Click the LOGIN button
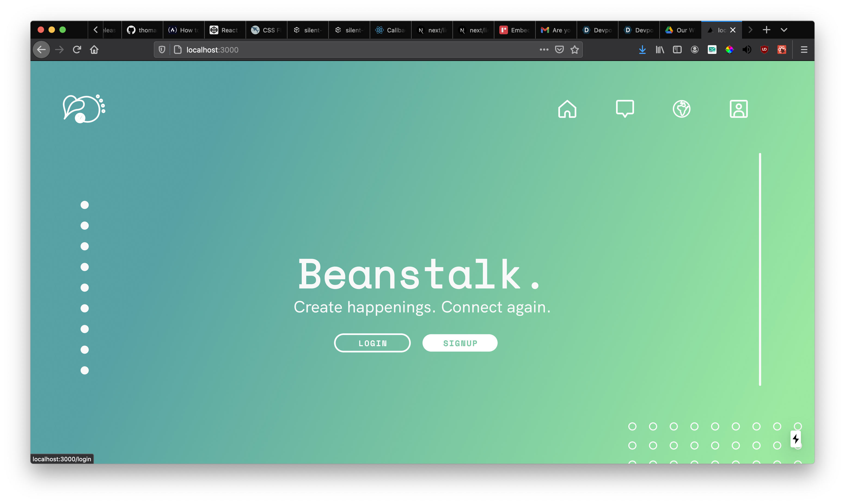This screenshot has height=504, width=845. 372,343
